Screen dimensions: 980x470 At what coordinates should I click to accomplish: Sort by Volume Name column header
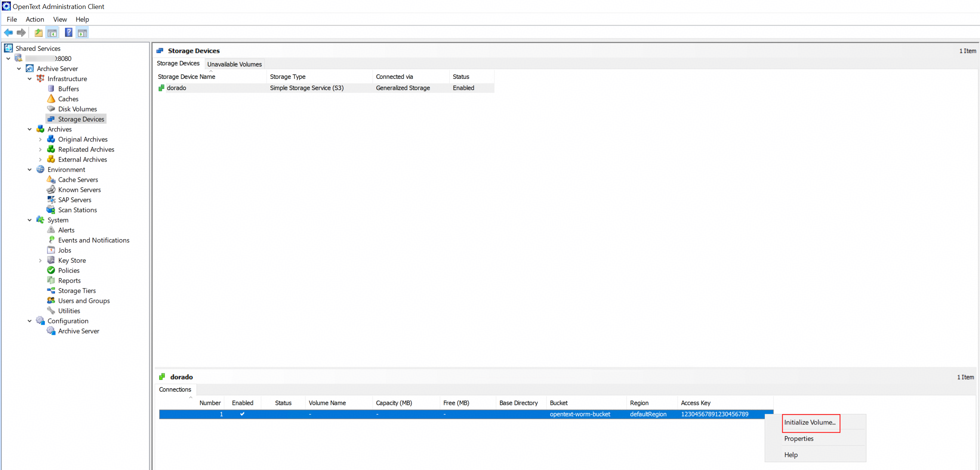tap(339, 403)
